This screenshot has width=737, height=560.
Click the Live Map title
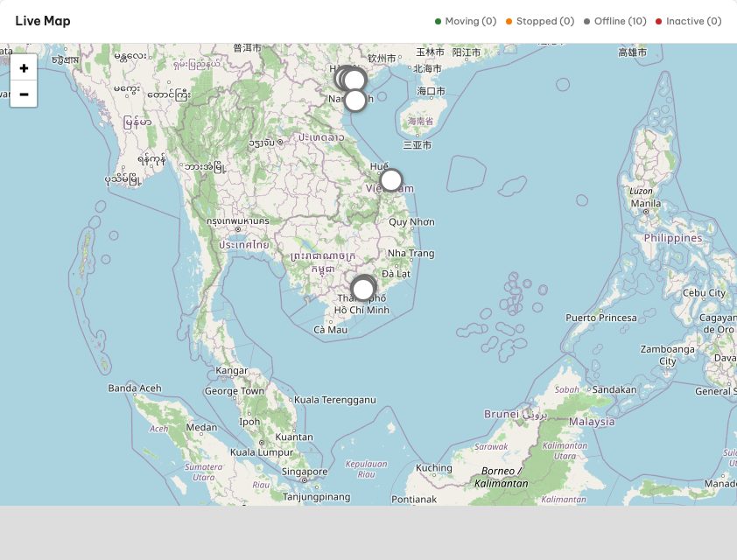pos(43,21)
